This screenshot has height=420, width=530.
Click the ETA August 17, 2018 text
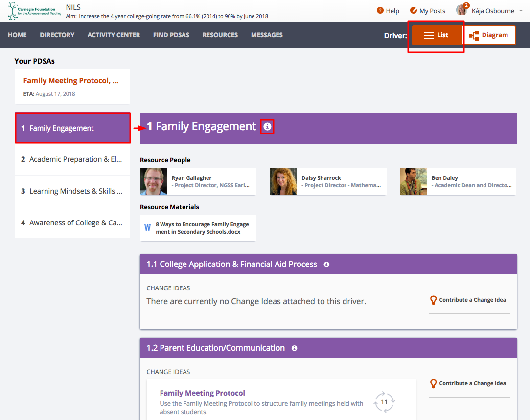[x=49, y=94]
